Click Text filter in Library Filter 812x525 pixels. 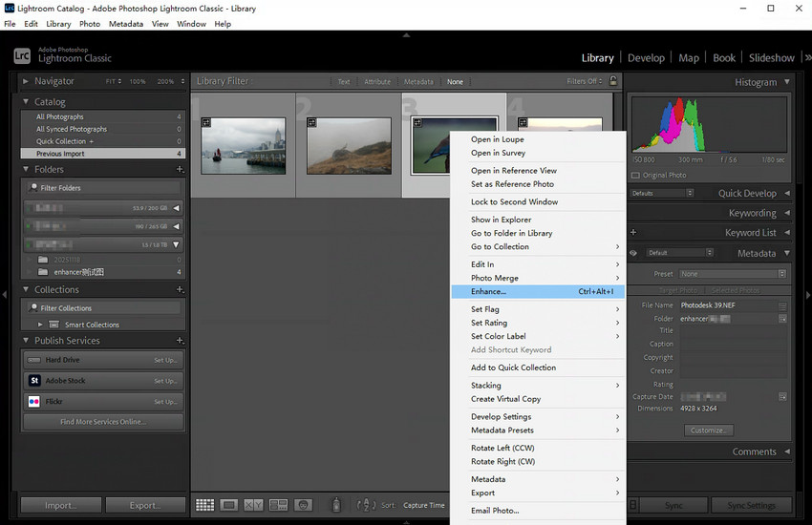pos(344,82)
